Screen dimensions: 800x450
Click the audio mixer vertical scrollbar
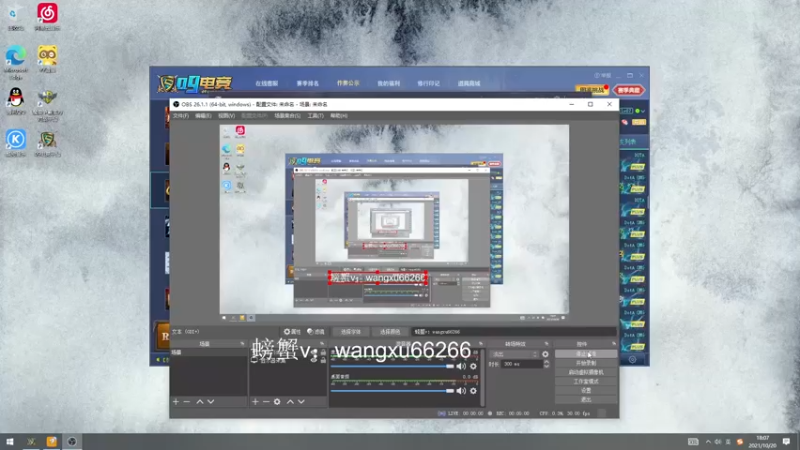pos(482,378)
